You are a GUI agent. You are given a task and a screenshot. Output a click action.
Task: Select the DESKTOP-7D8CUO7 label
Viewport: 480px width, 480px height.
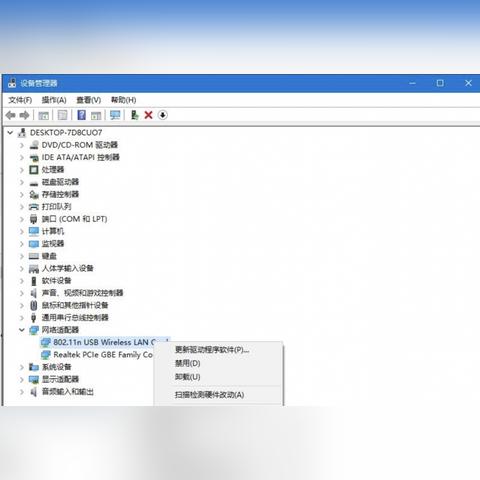click(x=66, y=133)
